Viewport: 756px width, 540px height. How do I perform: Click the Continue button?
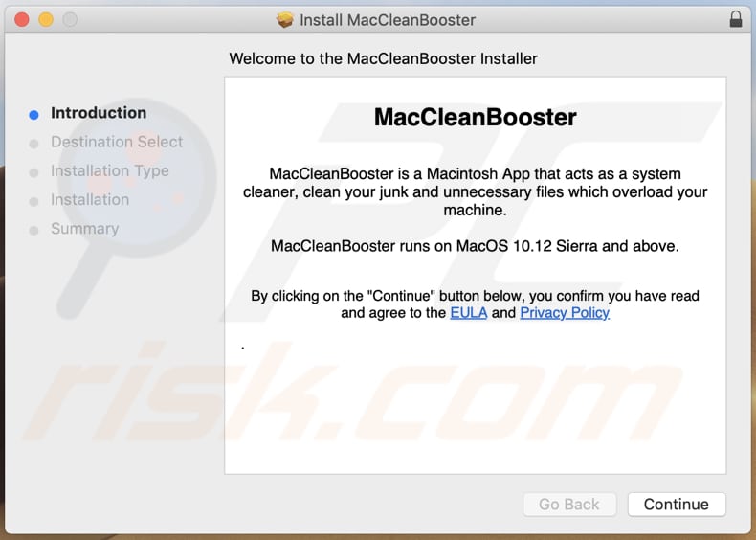(x=677, y=505)
